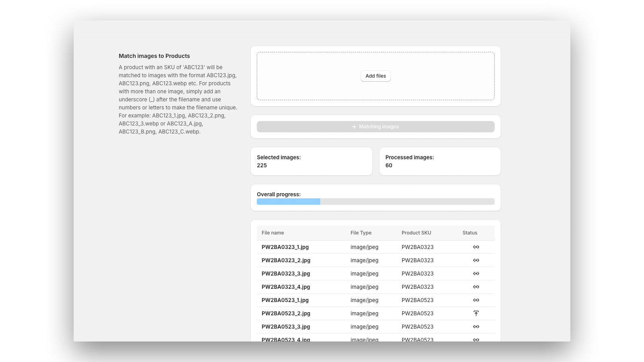Image resolution: width=644 pixels, height=362 pixels.
Task: Click the Processed images counter card
Action: pyautogui.click(x=440, y=161)
